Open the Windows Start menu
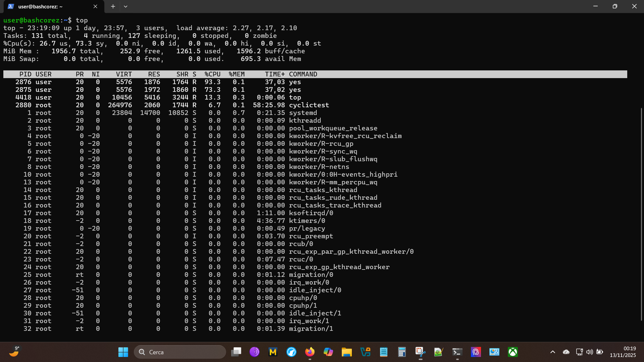This screenshot has width=644, height=362. point(123,352)
